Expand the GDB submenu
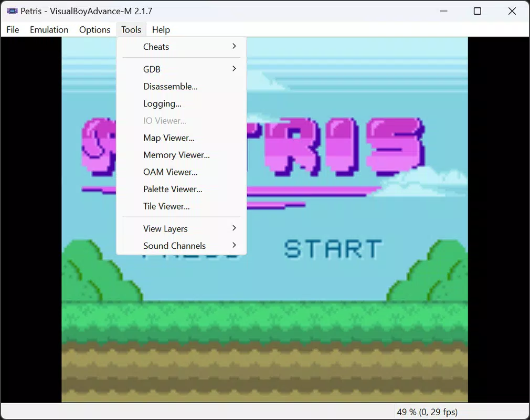This screenshot has height=420, width=530. tap(181, 69)
